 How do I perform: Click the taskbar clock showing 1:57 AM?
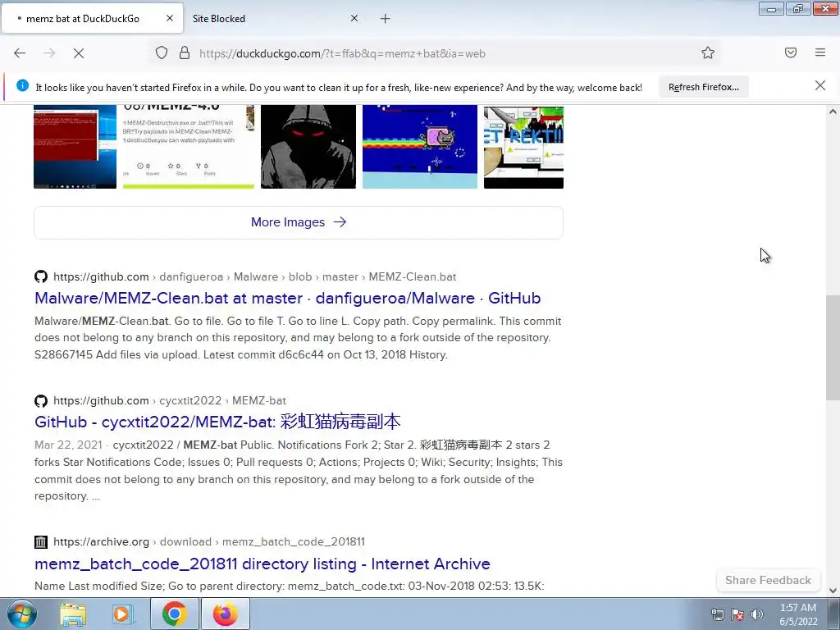pyautogui.click(x=798, y=614)
